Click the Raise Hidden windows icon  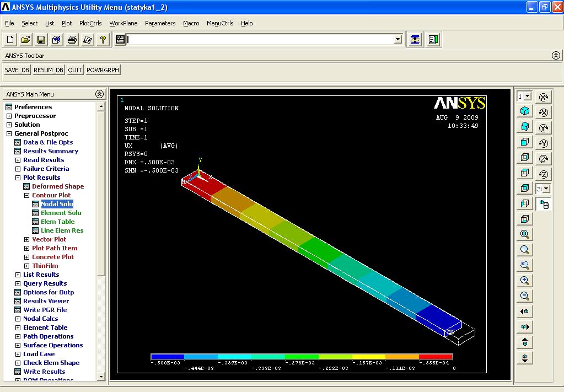pos(415,40)
